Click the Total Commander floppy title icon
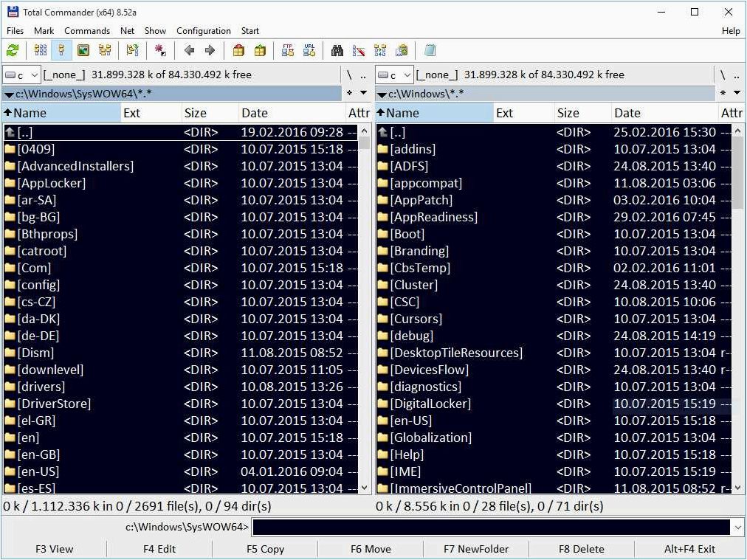 point(13,12)
